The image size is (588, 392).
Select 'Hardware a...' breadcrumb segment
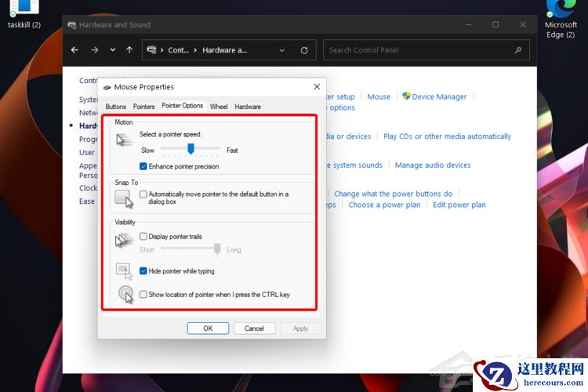[x=225, y=50]
